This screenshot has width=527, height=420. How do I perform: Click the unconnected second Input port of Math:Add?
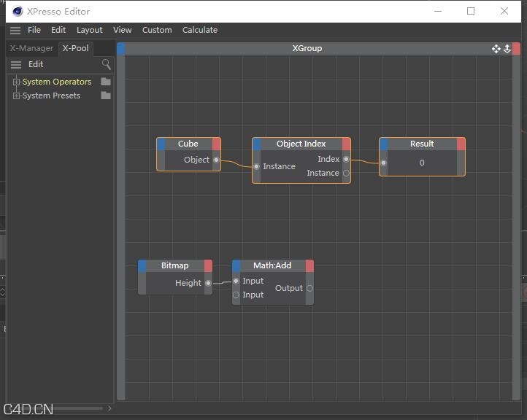tap(236, 295)
